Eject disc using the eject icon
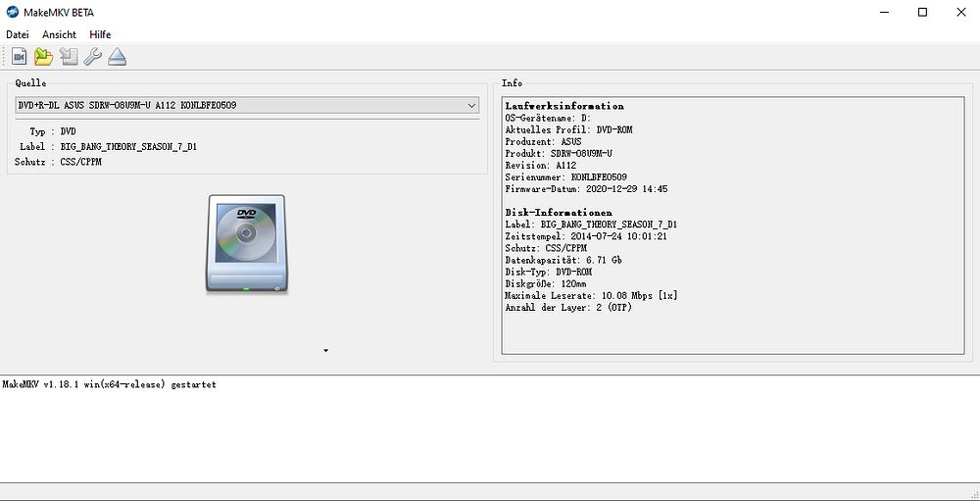 117,56
